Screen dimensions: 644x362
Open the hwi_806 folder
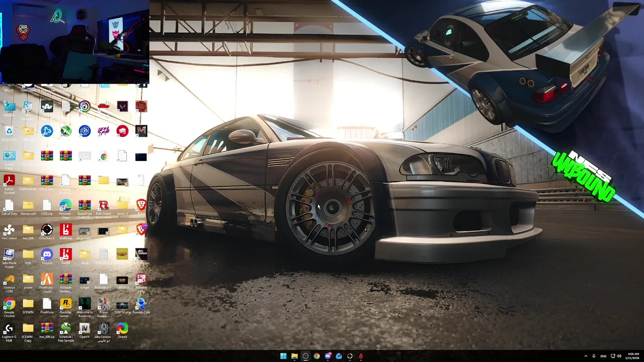pos(28,232)
